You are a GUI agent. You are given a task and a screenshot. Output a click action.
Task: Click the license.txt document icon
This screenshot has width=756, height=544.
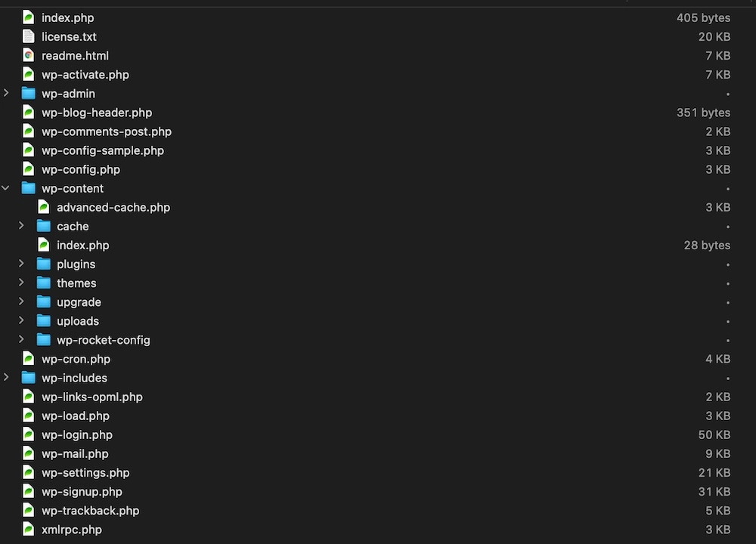(x=29, y=36)
